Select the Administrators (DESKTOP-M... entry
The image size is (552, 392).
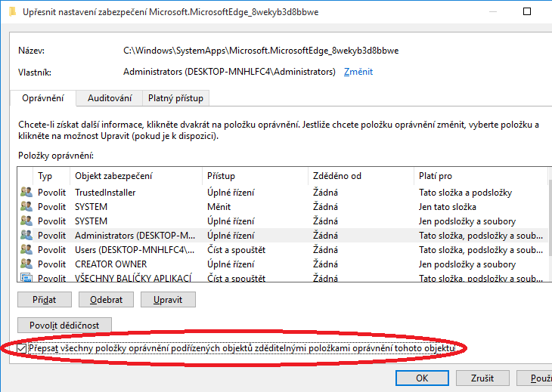click(x=283, y=235)
